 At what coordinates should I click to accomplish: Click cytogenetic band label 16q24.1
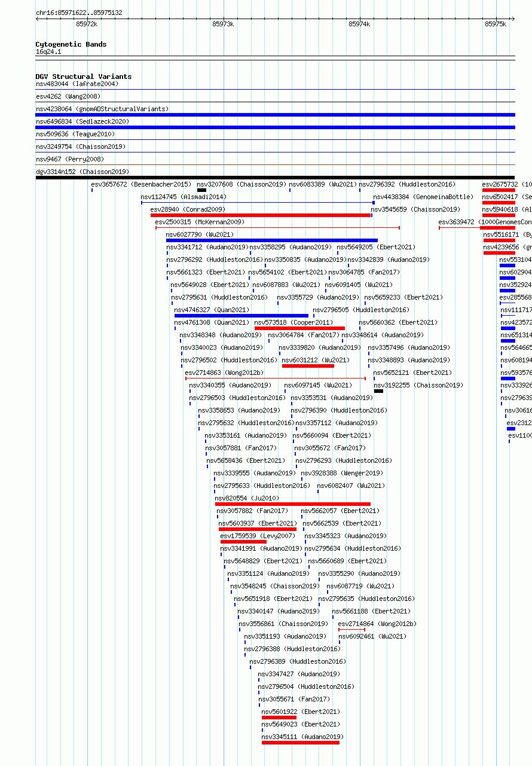48,51
